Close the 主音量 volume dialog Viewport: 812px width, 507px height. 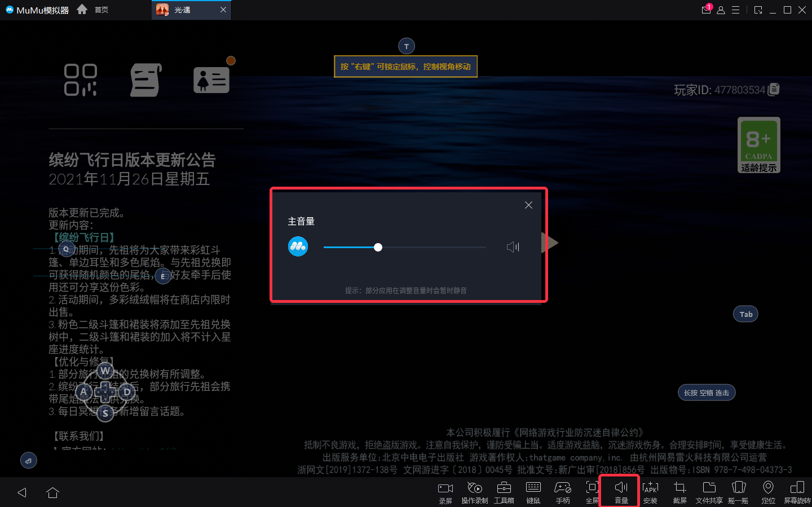pyautogui.click(x=528, y=205)
